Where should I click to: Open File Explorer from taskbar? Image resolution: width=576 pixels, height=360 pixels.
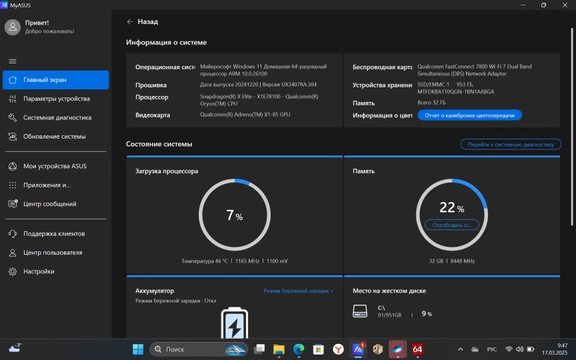pyautogui.click(x=279, y=349)
